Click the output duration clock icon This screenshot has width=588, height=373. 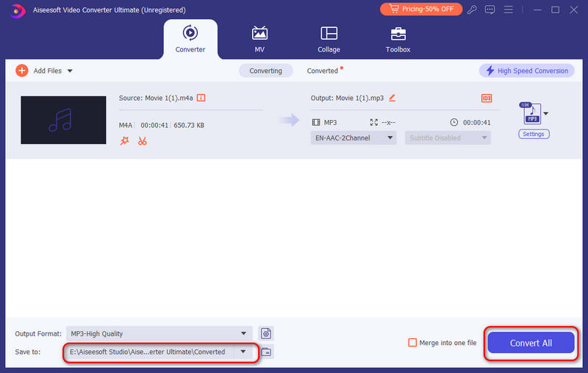[453, 122]
